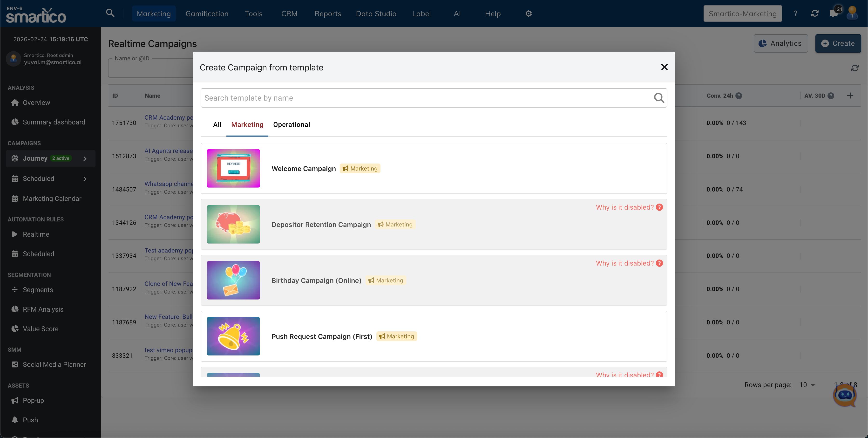
Task: Click Birthday Campaign's Why is it disabled link
Action: pos(624,263)
